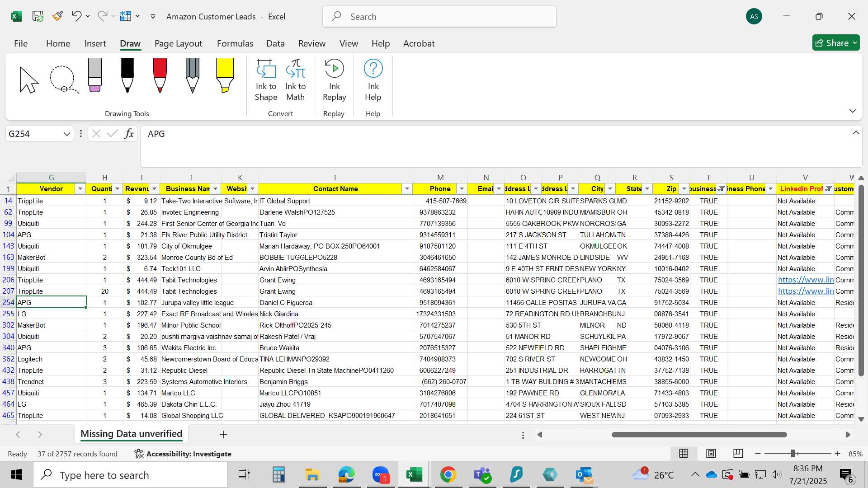Confirm entry with formula bar checkmark

(x=112, y=133)
